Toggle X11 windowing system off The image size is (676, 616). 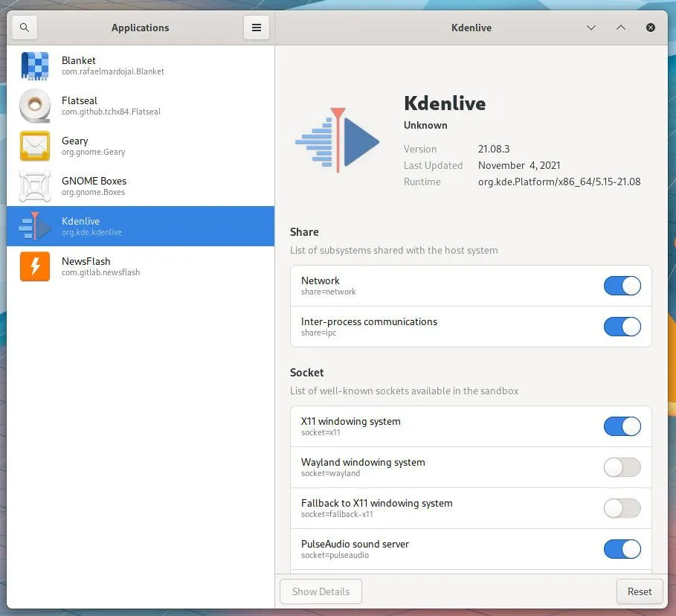[x=622, y=426]
